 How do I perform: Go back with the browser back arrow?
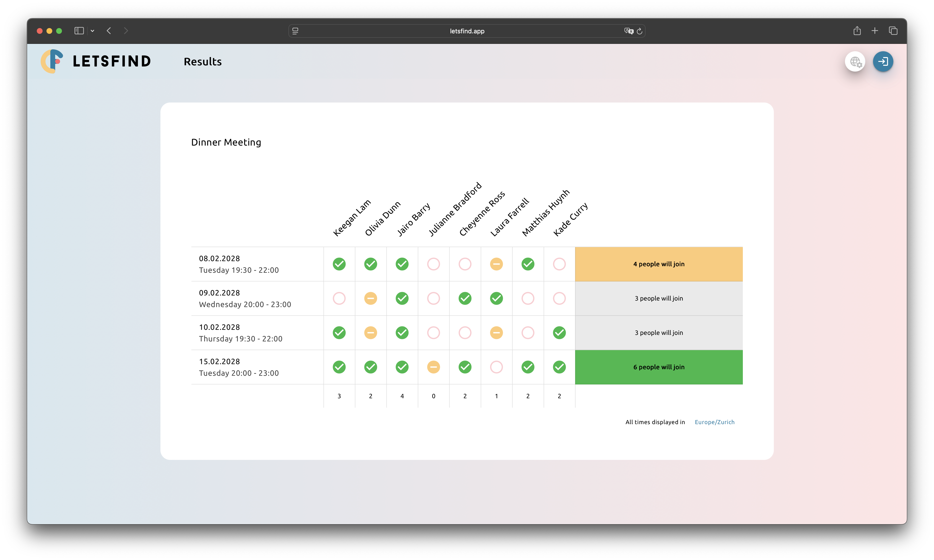(x=109, y=31)
